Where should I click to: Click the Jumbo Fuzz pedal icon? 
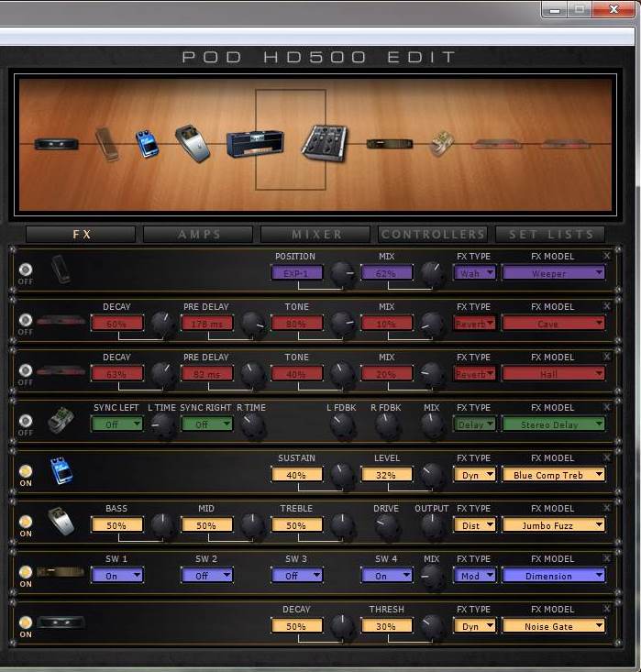[x=61, y=521]
